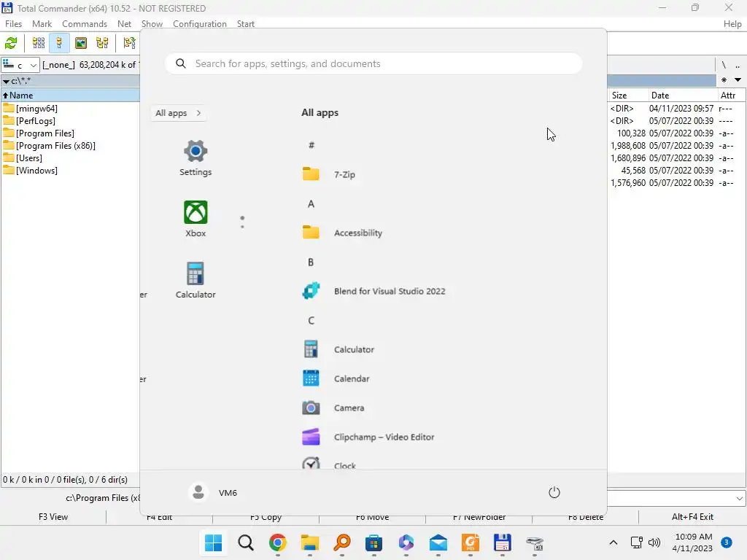
Task: Click the rightmost partially hidden toolbar icon
Action: tap(130, 43)
